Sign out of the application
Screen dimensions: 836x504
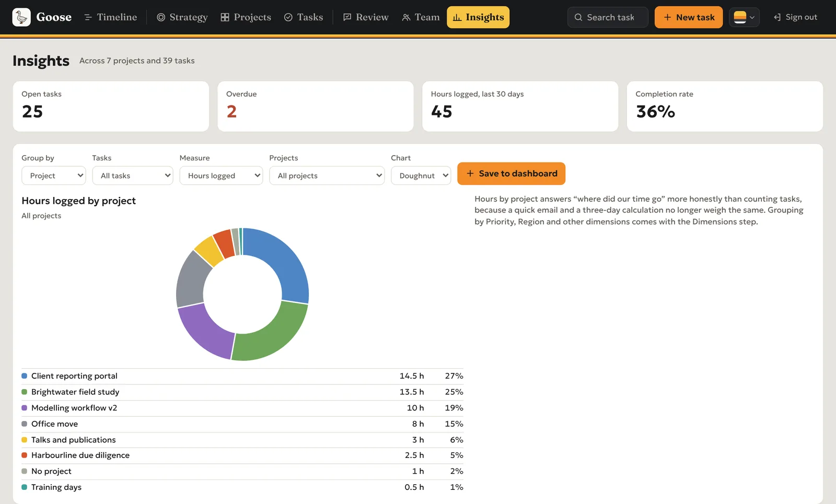point(795,17)
